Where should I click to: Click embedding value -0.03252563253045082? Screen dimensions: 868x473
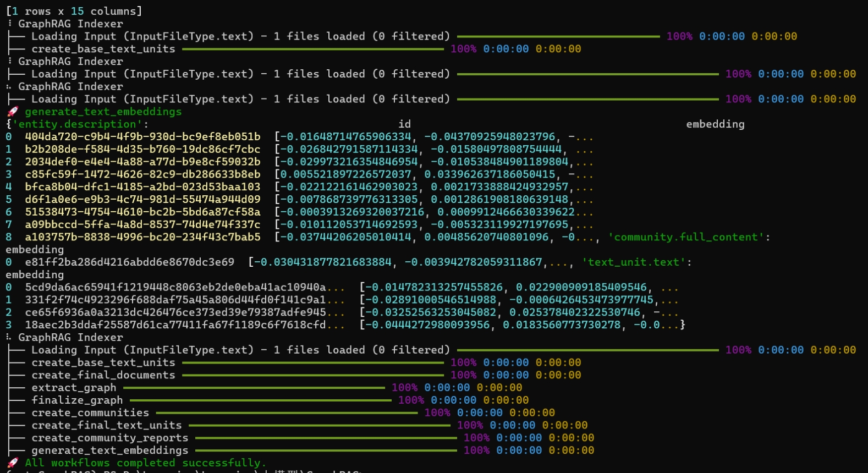pyautogui.click(x=431, y=312)
